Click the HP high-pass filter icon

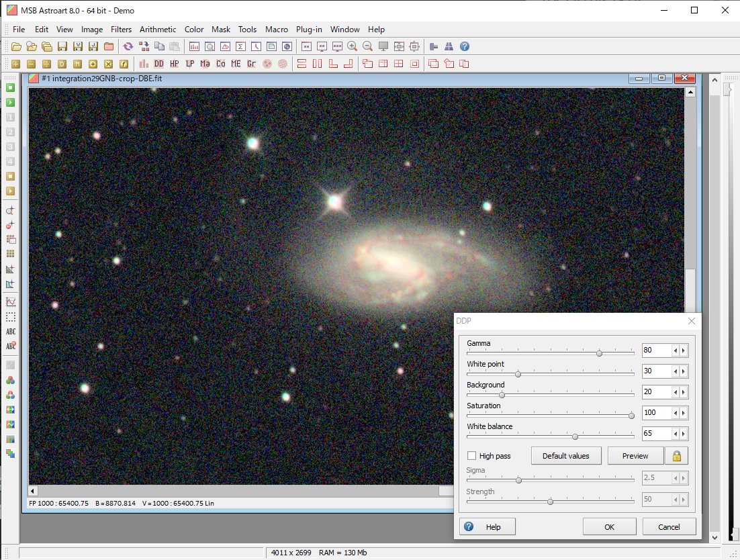pyautogui.click(x=174, y=64)
